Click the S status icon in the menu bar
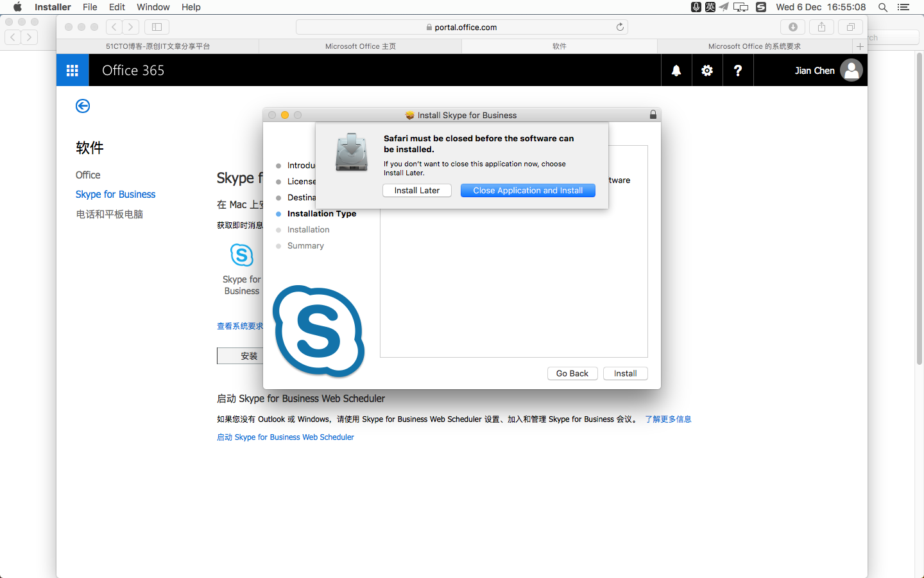 [x=761, y=7]
